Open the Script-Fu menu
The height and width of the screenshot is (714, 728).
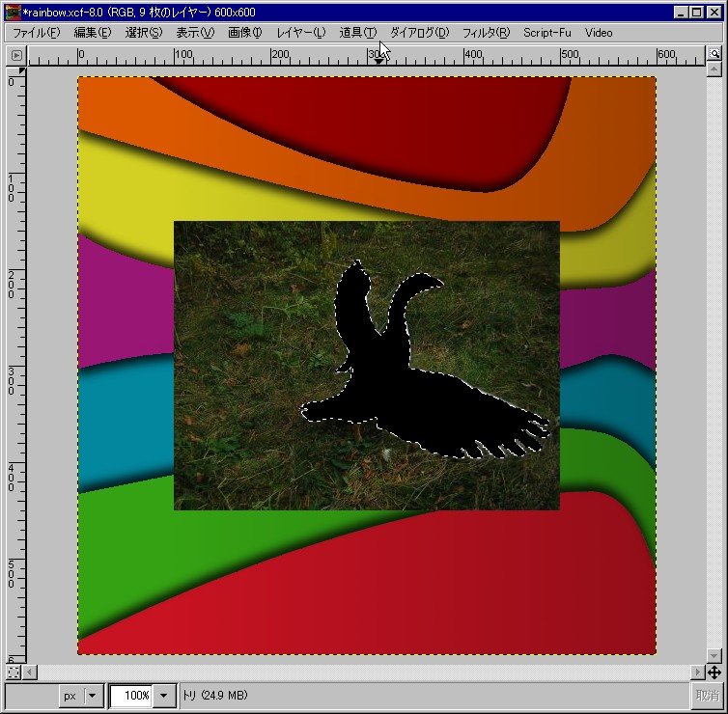click(x=546, y=33)
